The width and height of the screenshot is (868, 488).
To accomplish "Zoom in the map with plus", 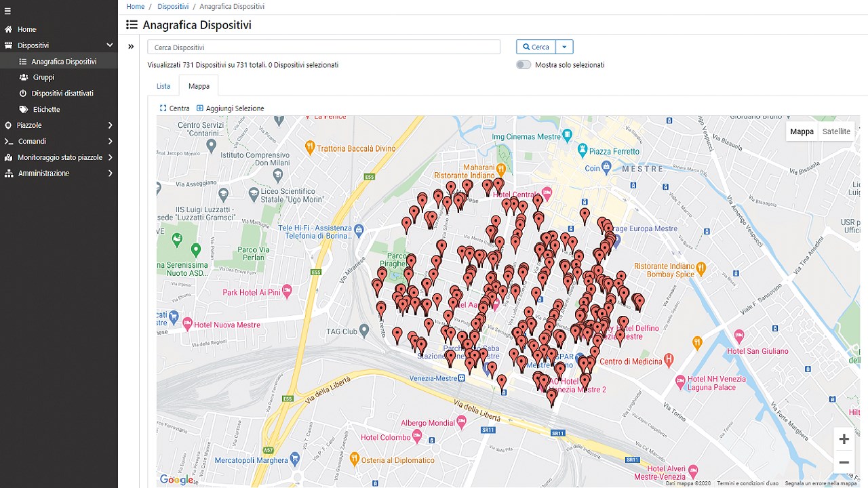I will [844, 439].
